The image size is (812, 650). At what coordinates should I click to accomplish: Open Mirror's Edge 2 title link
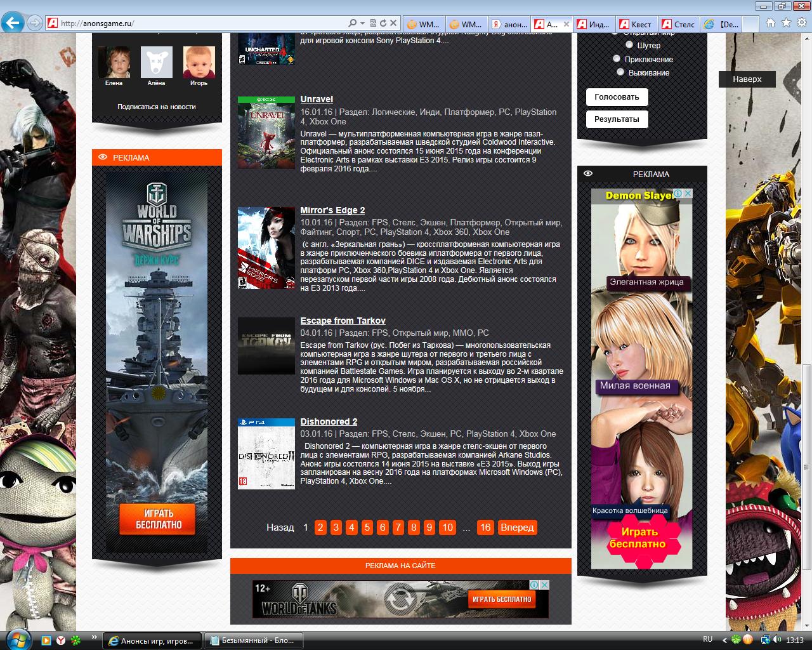coord(332,210)
